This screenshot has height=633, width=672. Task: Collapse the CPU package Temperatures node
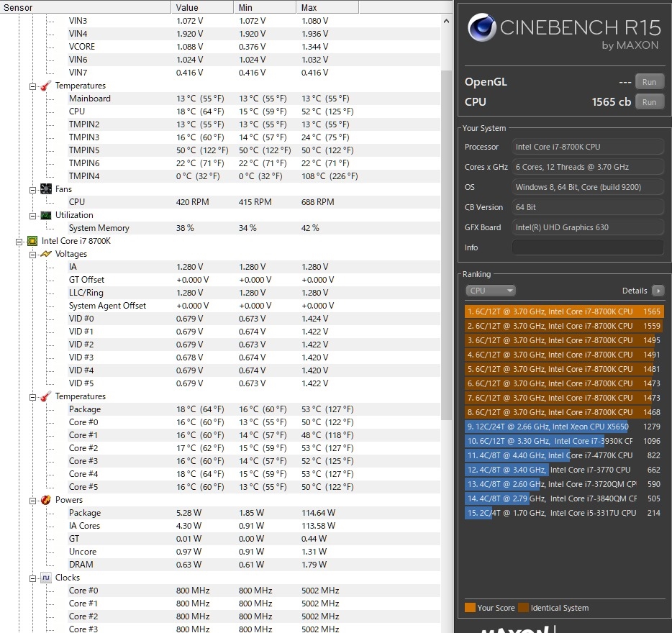tap(32, 397)
